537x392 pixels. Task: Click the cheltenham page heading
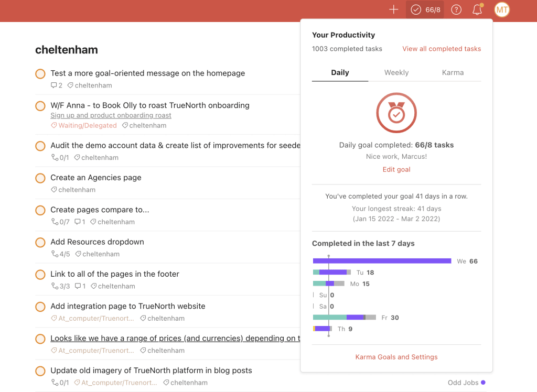coord(67,50)
